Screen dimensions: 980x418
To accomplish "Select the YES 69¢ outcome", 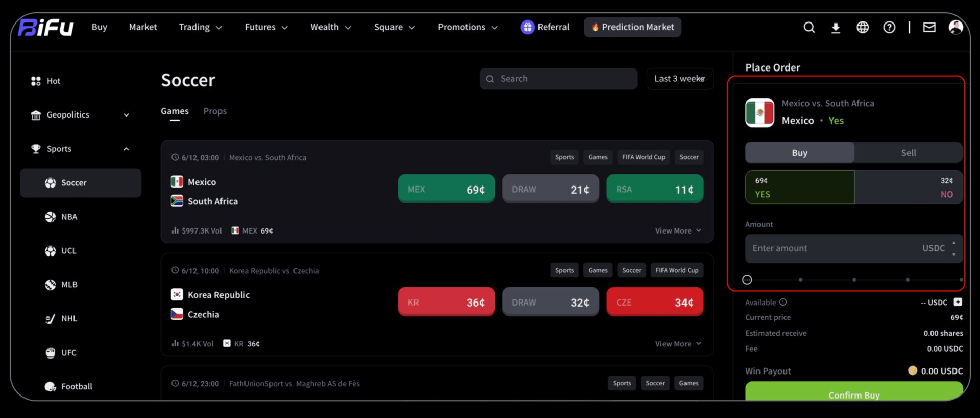I will pyautogui.click(x=800, y=188).
